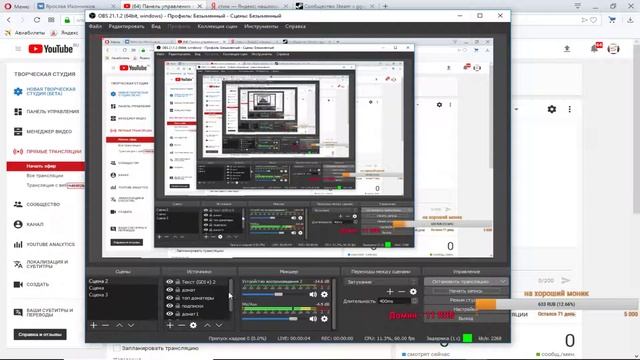The image size is (640, 360).
Task: Move source up with arrow icon
Action: [207, 325]
